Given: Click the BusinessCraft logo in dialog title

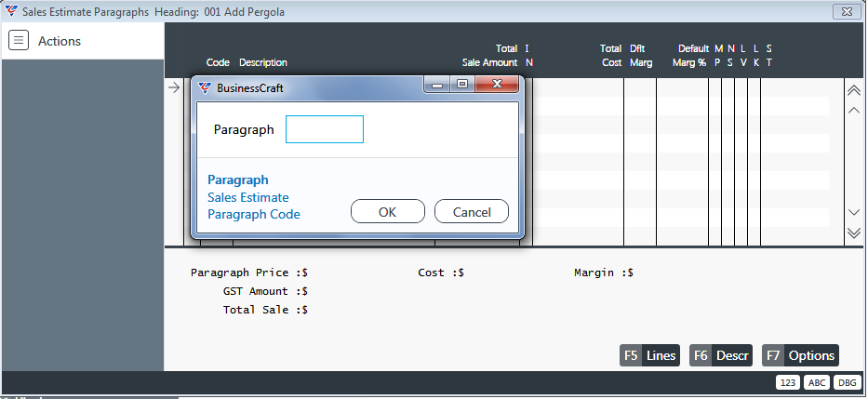Looking at the screenshot, I should [205, 87].
